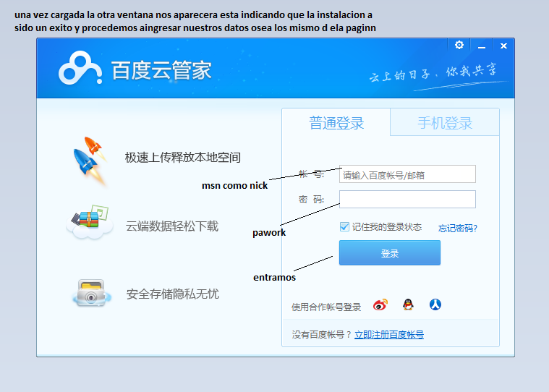The height and width of the screenshot is (392, 549).
Task: Switch to the 手机登录 tab
Action: tap(445, 123)
